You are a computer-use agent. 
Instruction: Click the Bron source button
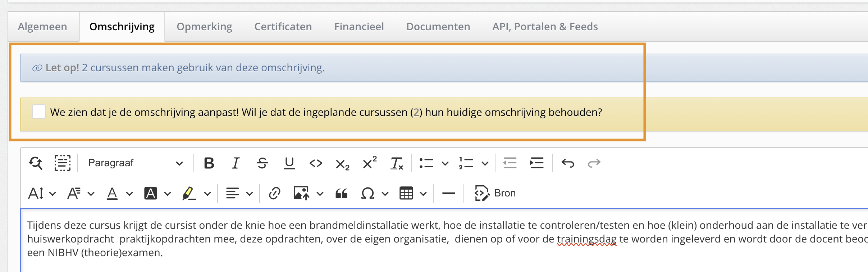[x=495, y=193]
